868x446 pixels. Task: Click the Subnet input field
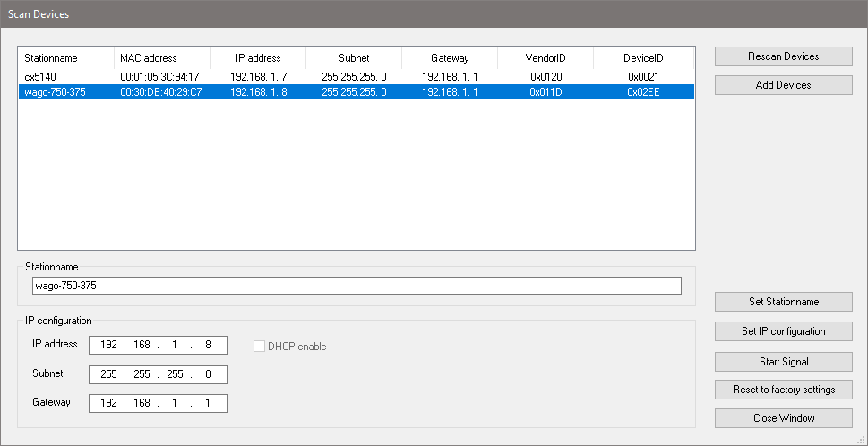pyautogui.click(x=158, y=374)
